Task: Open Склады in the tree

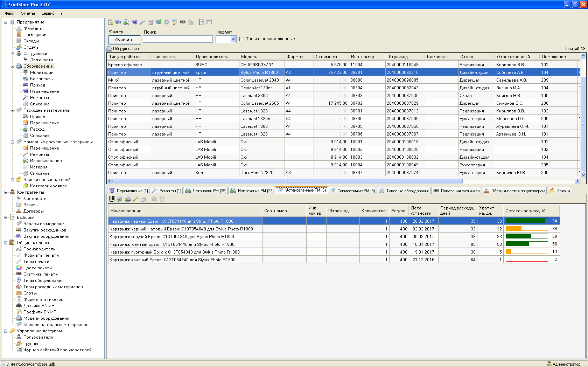Action: pos(31,41)
